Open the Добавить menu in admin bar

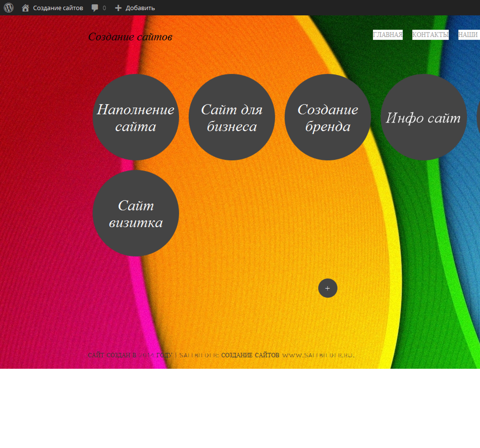click(140, 8)
